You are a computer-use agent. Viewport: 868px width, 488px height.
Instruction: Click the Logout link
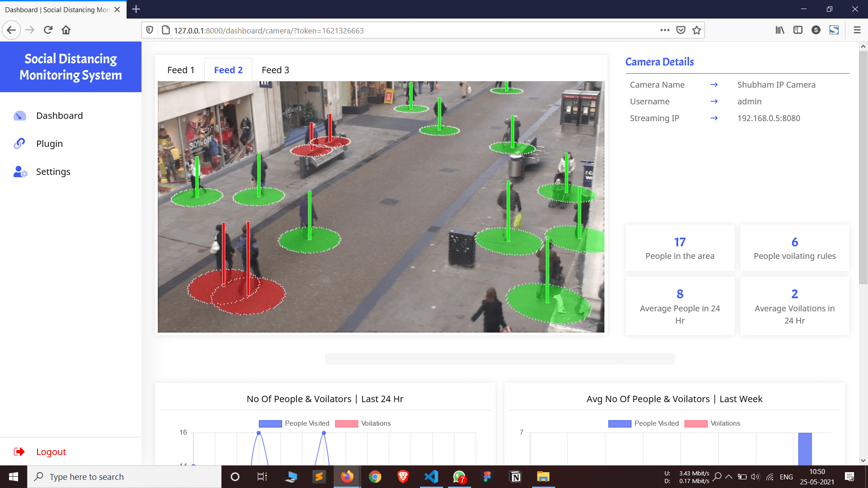pyautogui.click(x=51, y=452)
